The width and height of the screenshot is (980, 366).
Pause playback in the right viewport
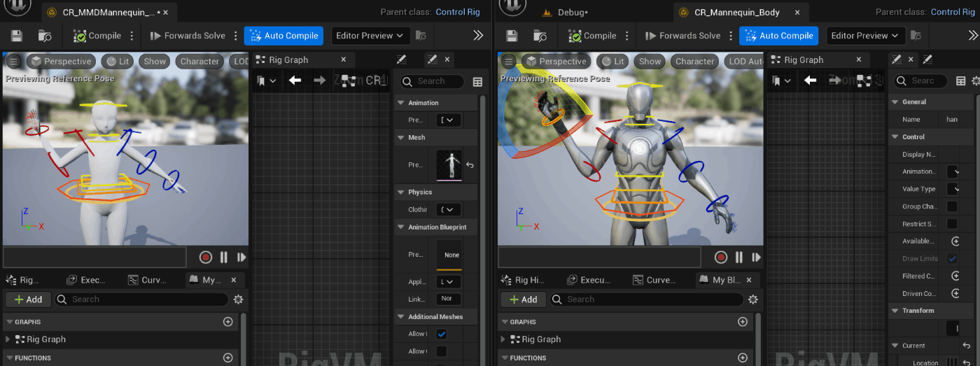coord(739,258)
